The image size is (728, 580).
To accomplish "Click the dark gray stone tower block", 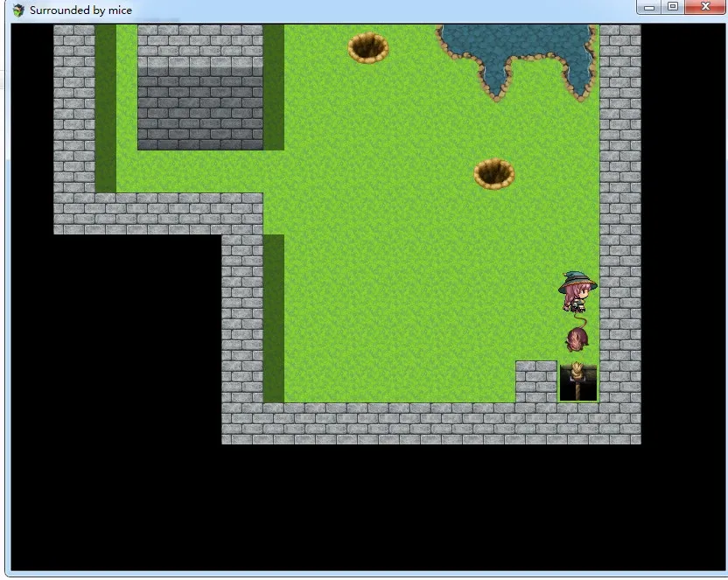I will point(200,108).
